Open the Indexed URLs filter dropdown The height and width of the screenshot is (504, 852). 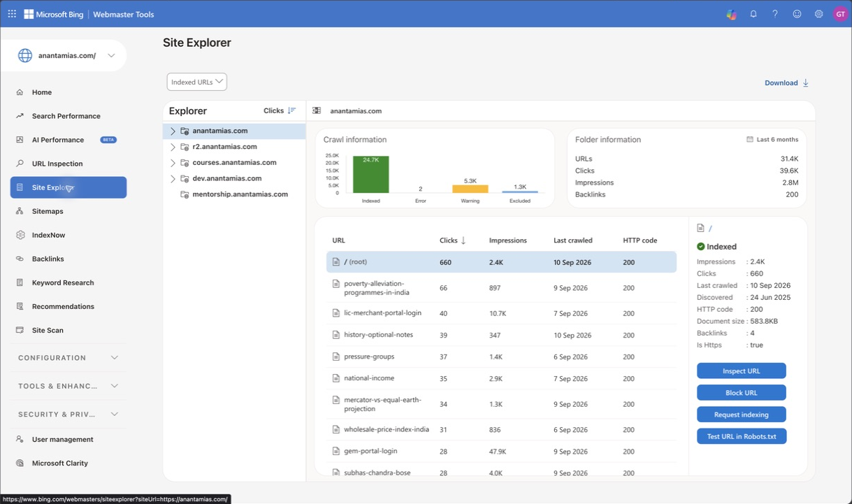(x=197, y=82)
